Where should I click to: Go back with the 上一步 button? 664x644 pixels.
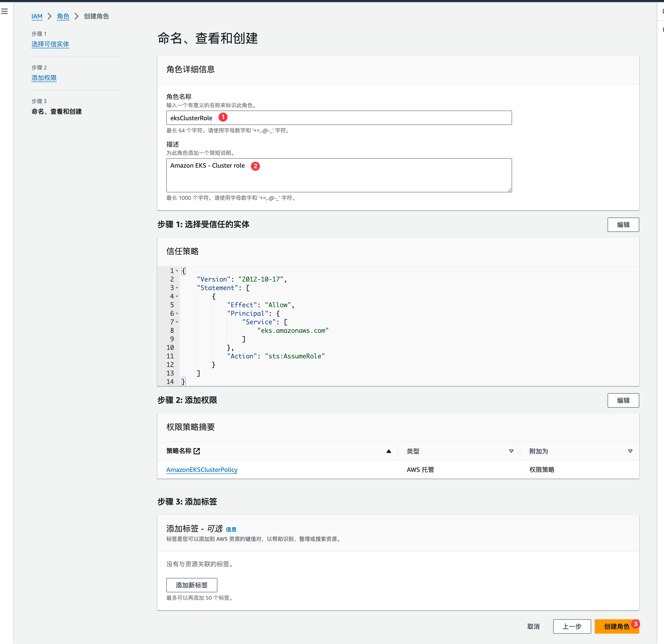[572, 626]
